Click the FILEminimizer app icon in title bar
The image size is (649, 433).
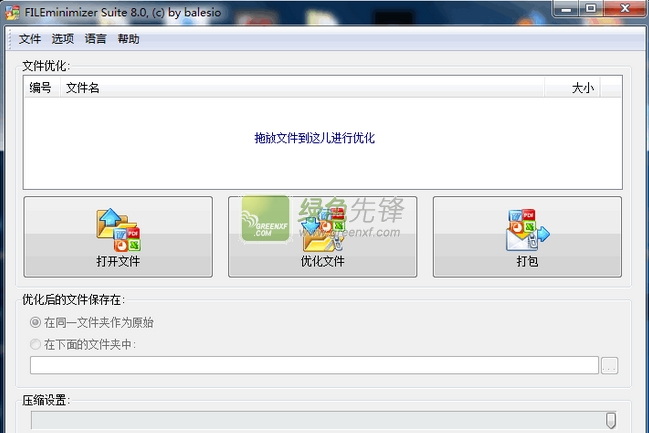pyautogui.click(x=12, y=12)
